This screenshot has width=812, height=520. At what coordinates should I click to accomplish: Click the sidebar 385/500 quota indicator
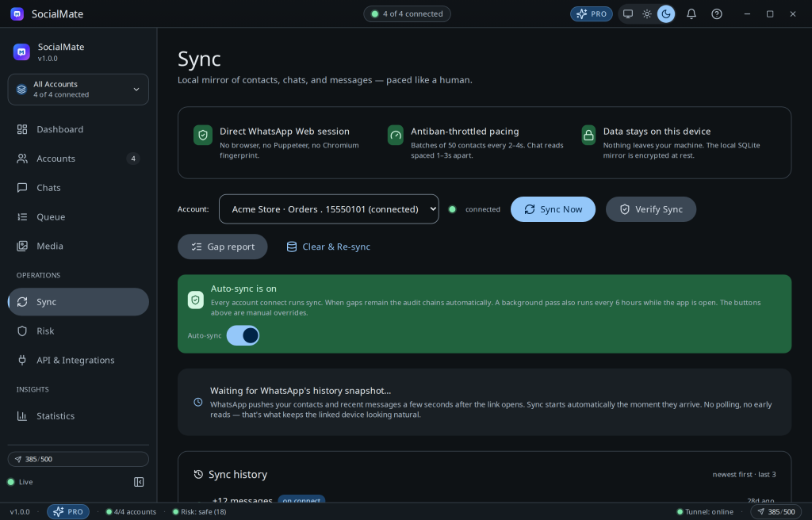click(79, 460)
